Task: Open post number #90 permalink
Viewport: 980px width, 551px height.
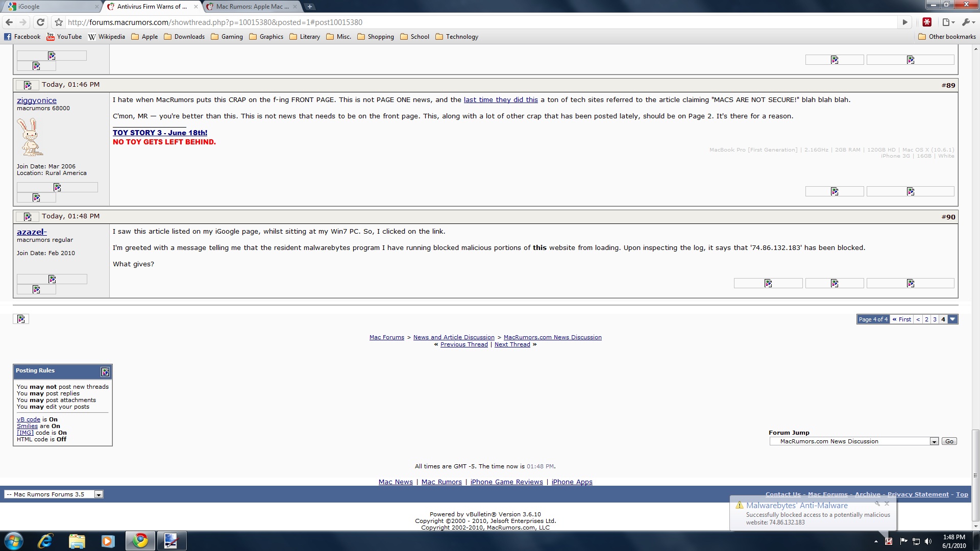Action: 950,217
